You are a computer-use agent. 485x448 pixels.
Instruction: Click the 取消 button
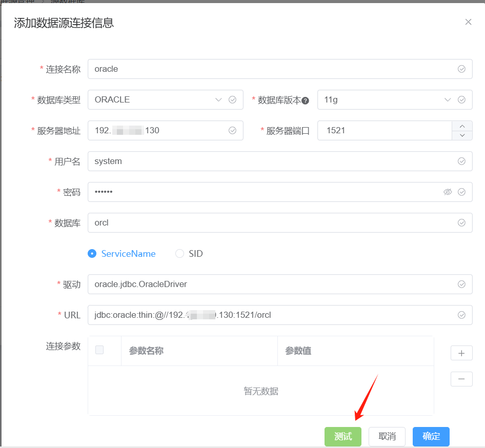387,437
